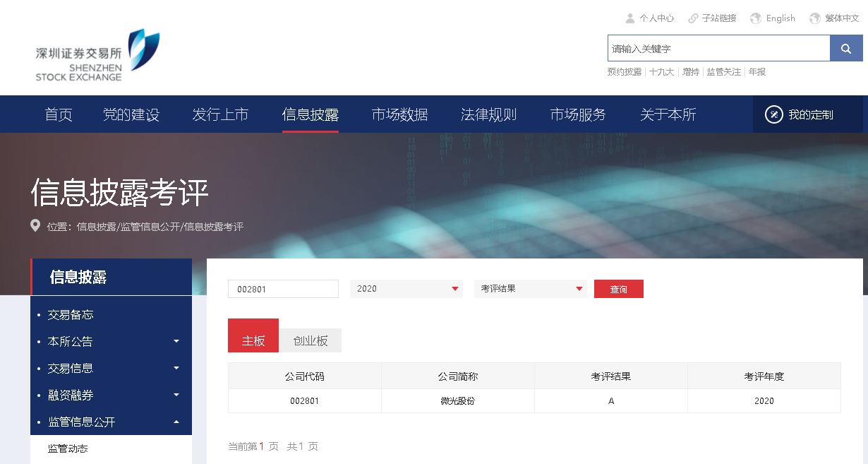Select the 主板 tab
Image resolution: width=868 pixels, height=464 pixels.
coord(253,335)
